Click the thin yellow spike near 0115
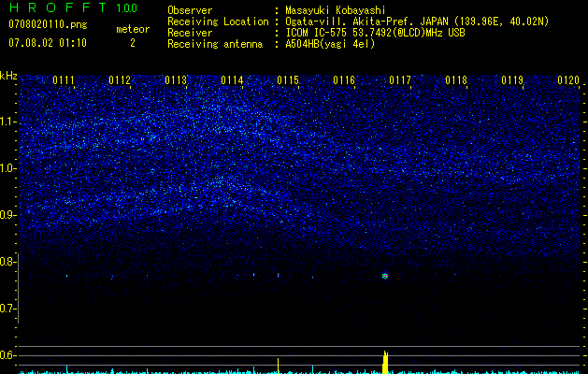This screenshot has height=374, width=588. tap(278, 366)
